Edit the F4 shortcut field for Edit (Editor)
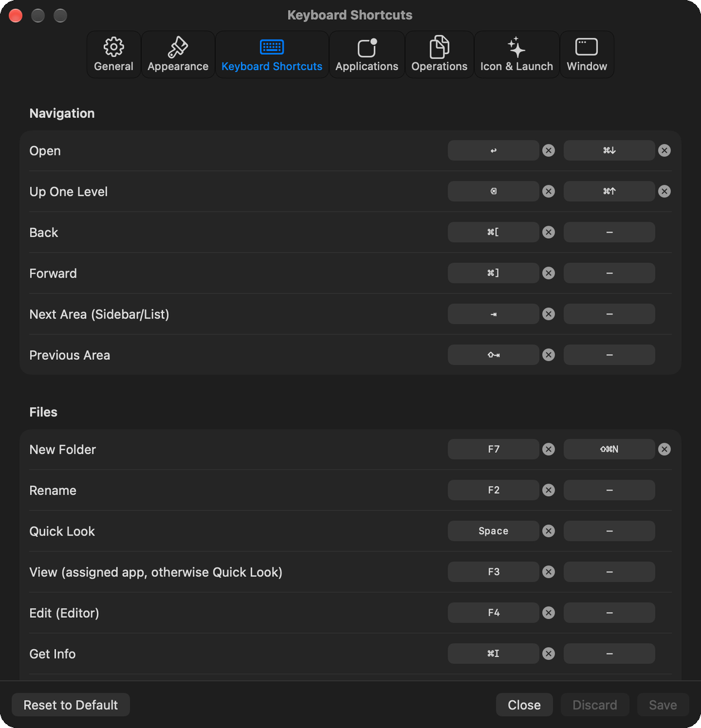 coord(493,612)
